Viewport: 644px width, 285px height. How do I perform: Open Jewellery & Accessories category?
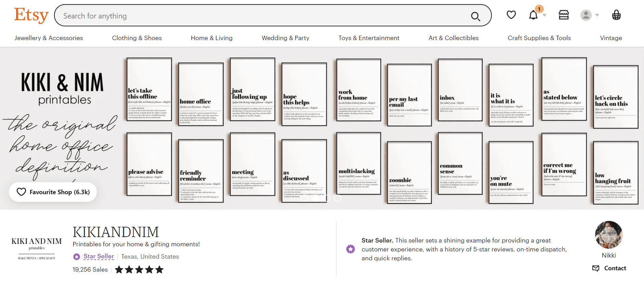coord(49,38)
